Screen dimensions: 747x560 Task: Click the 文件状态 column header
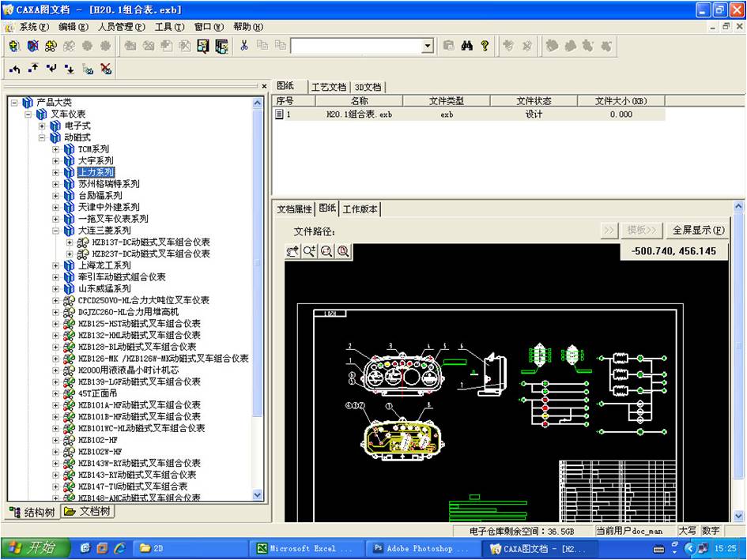coord(534,101)
